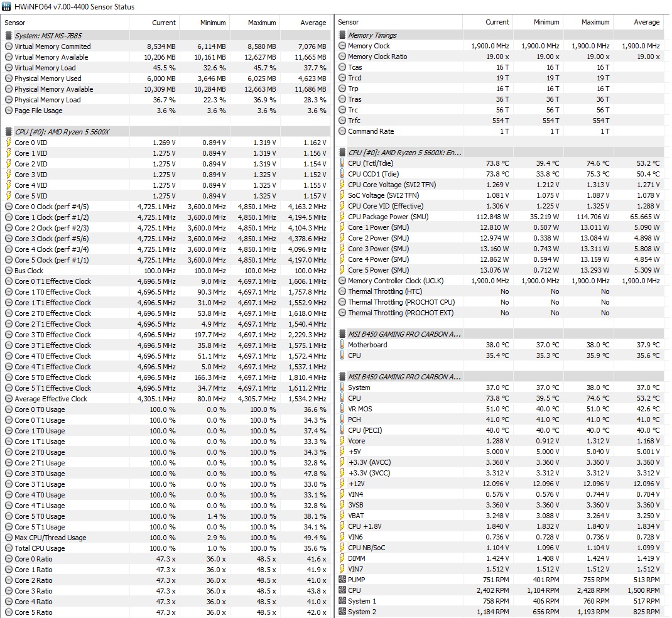The height and width of the screenshot is (618, 672).
Task: Click the thermometer icon beside PCH
Action: click(342, 420)
